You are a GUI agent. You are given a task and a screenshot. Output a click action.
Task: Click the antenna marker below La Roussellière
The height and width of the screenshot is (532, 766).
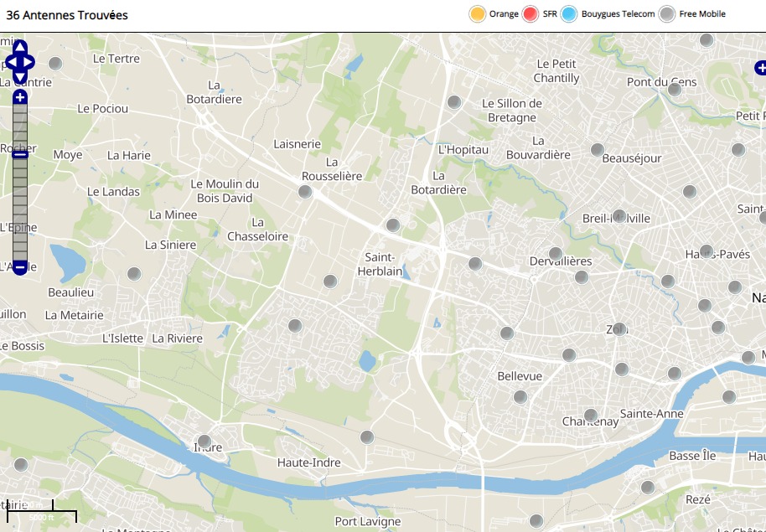pyautogui.click(x=305, y=192)
